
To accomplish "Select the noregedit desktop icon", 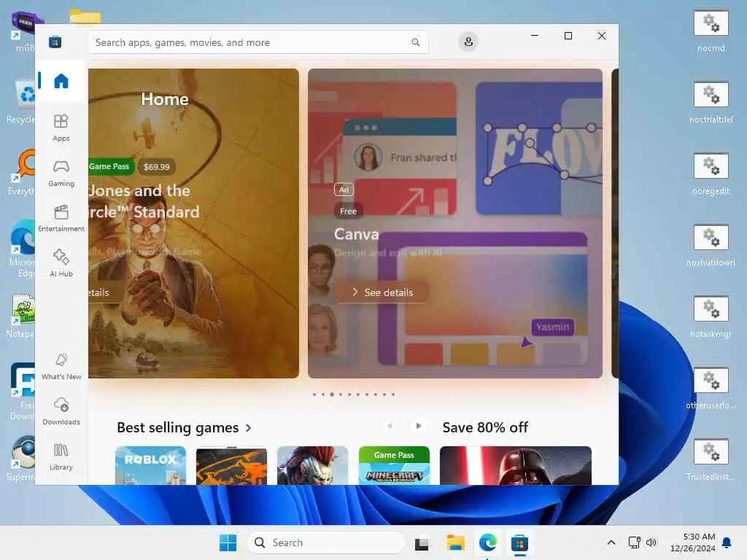I will pos(711,174).
